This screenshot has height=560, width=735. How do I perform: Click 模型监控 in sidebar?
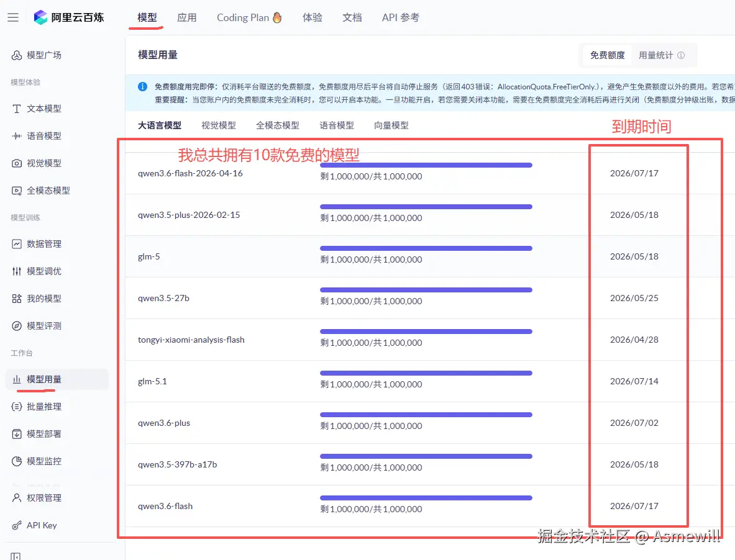click(x=44, y=461)
